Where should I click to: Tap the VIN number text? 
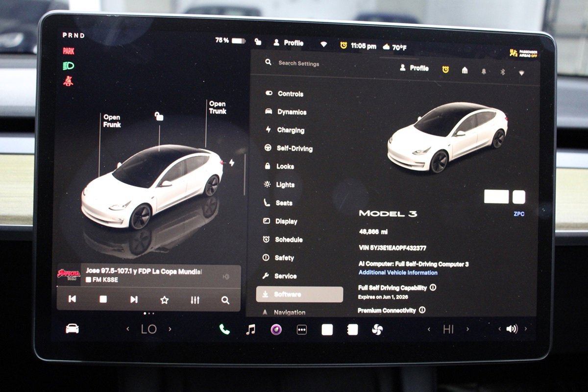392,248
